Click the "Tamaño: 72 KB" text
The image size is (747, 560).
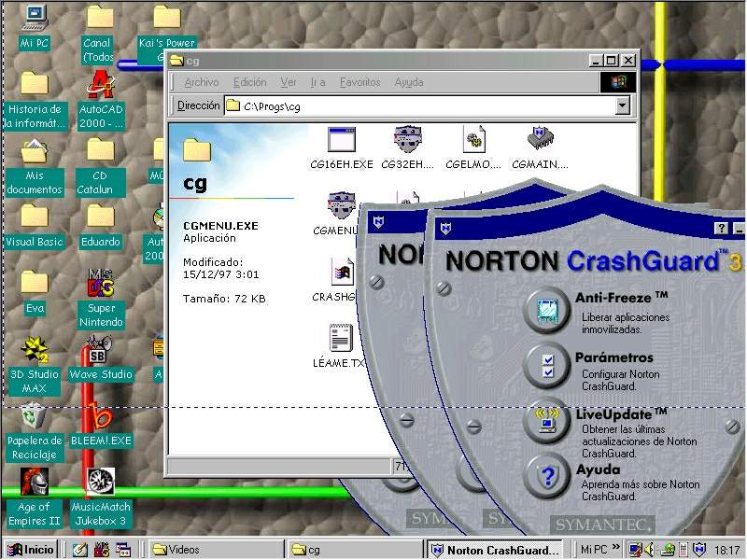(x=224, y=299)
